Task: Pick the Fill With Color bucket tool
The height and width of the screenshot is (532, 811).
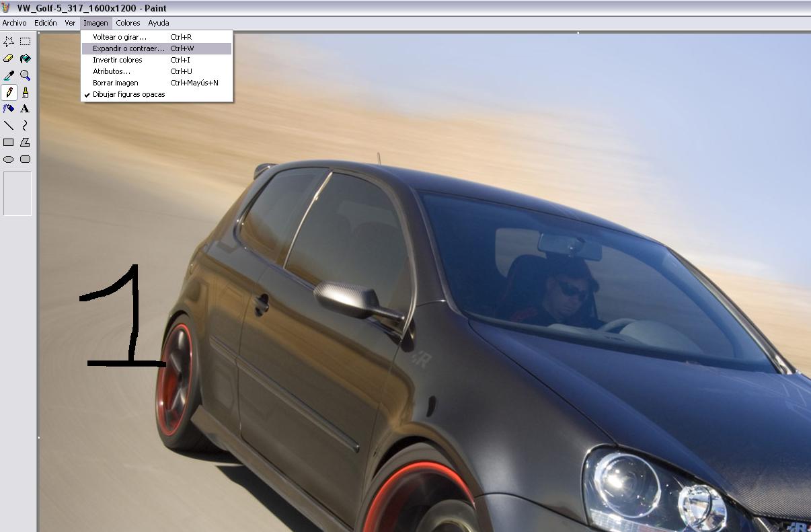Action: coord(25,59)
